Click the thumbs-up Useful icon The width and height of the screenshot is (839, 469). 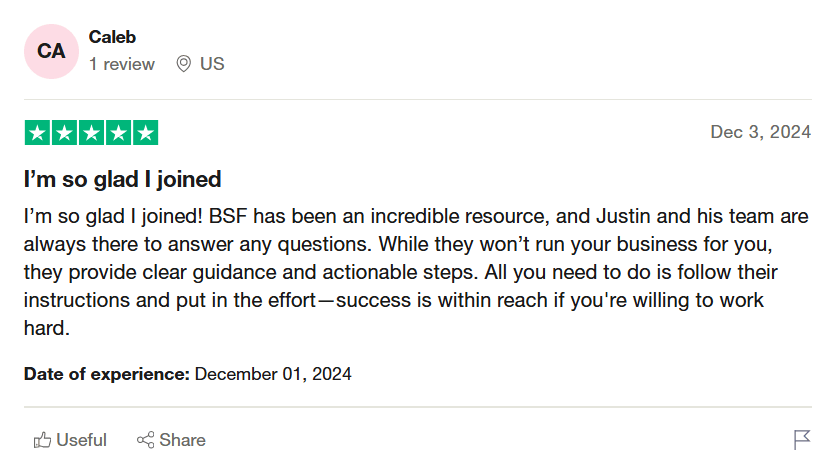click(x=42, y=440)
